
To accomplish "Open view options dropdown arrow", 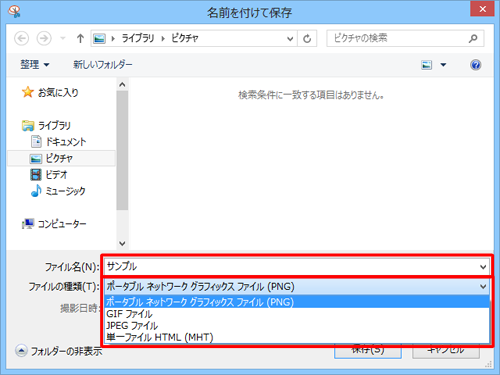I will tap(443, 65).
